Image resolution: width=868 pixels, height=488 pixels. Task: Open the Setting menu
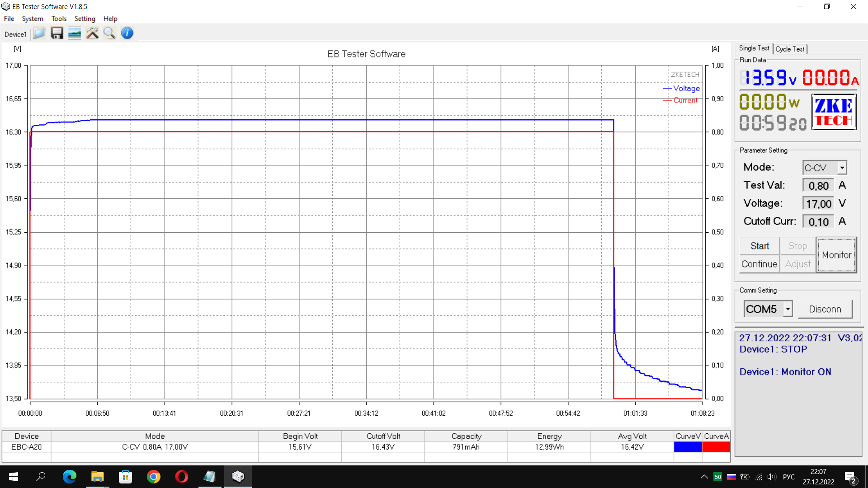click(85, 19)
